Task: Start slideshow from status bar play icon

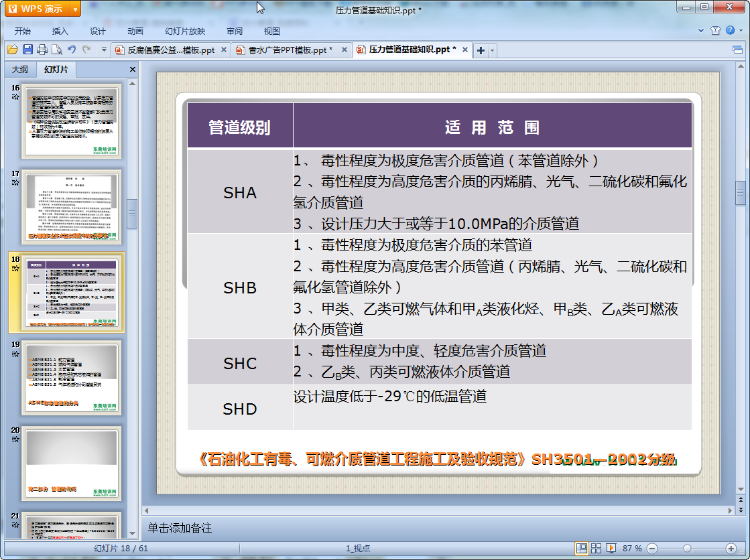Action: [611, 548]
